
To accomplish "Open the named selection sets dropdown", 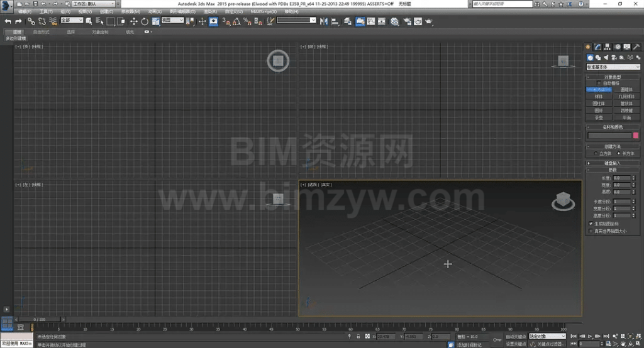I will tap(296, 20).
